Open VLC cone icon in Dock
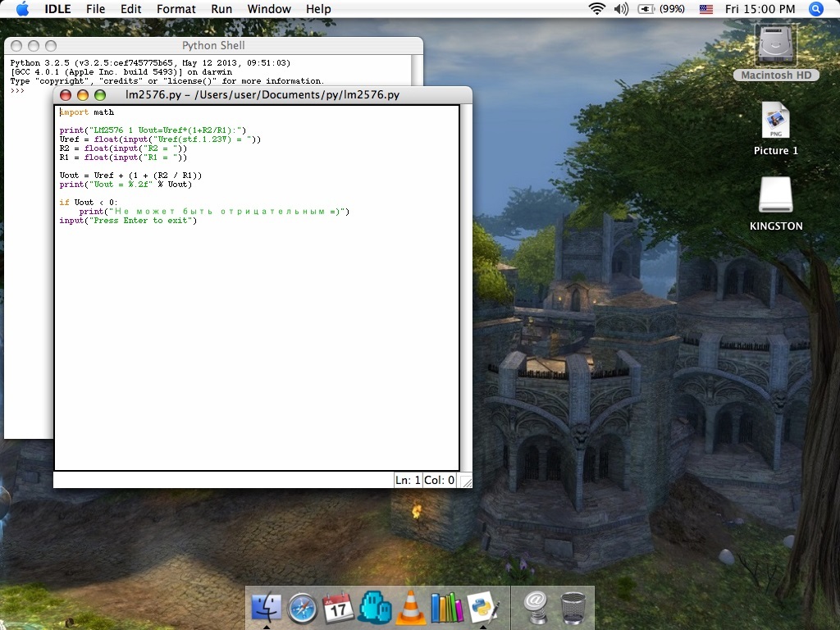Image resolution: width=840 pixels, height=630 pixels. 410,608
